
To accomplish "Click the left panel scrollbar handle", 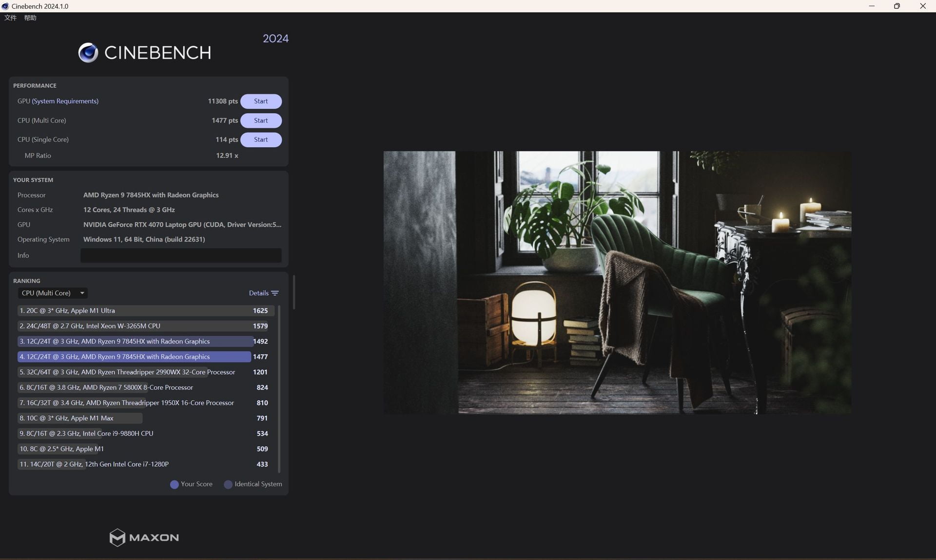I will click(294, 292).
